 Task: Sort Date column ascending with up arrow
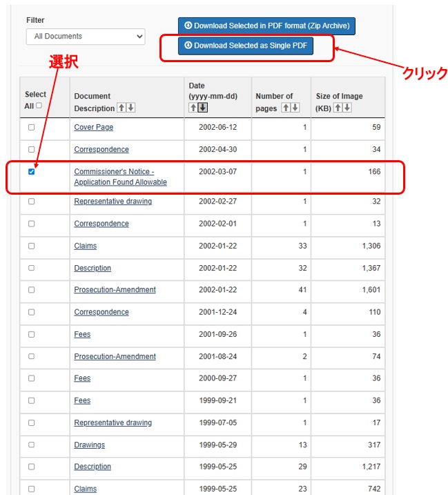[193, 108]
